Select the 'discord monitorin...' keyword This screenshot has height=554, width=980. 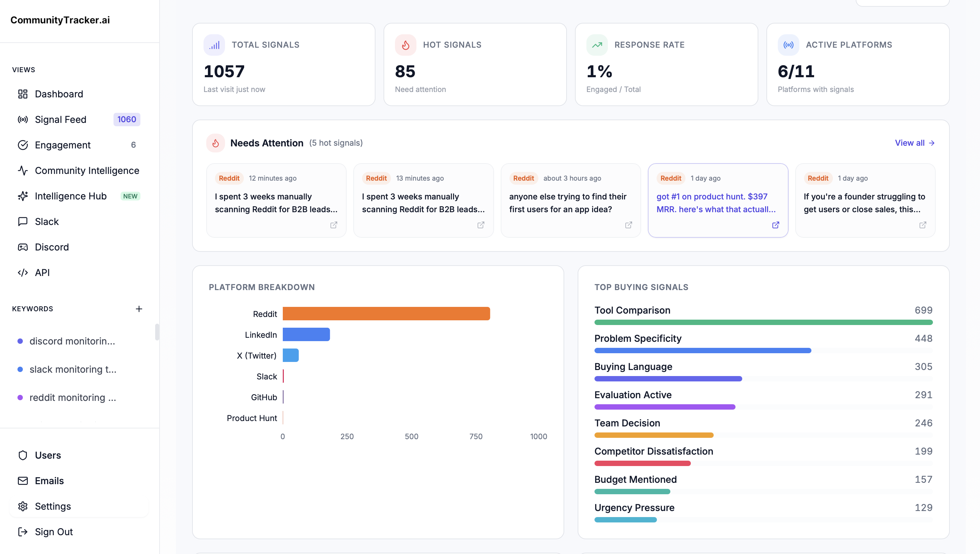[72, 341]
